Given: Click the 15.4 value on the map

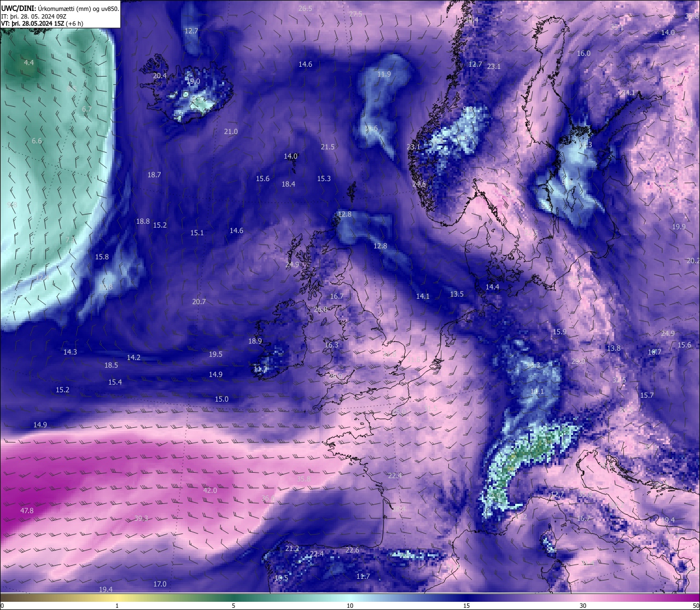Looking at the screenshot, I should (115, 382).
